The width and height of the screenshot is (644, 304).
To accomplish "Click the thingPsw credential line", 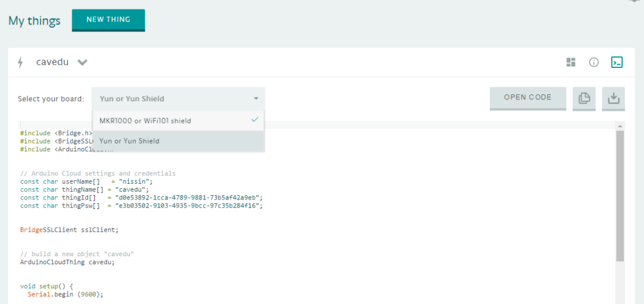I will [142, 206].
